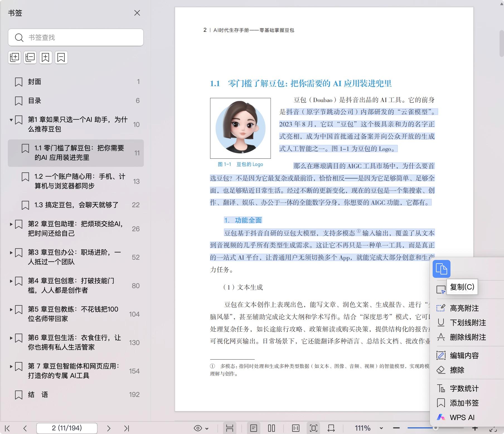Click the bookmark icon beside 目录
Viewport: 504px width, 434px height.
19,101
